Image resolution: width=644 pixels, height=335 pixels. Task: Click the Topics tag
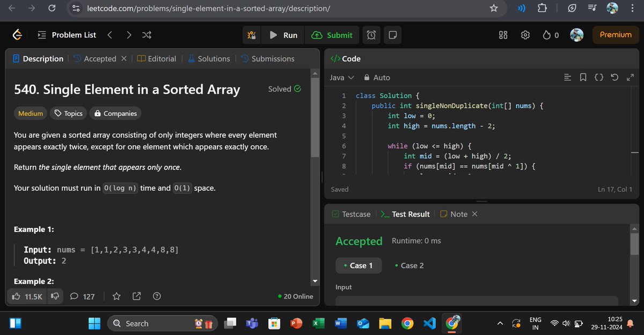click(x=69, y=113)
